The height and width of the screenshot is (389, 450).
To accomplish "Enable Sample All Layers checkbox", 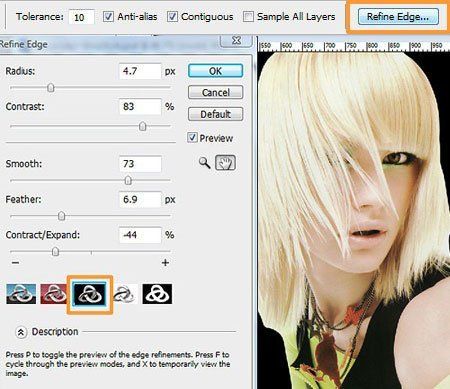I will pyautogui.click(x=248, y=16).
